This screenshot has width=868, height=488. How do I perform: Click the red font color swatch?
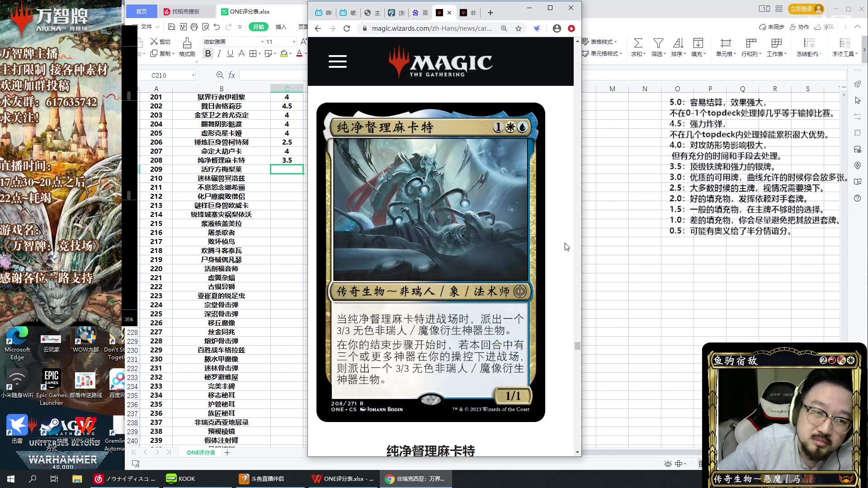click(299, 53)
